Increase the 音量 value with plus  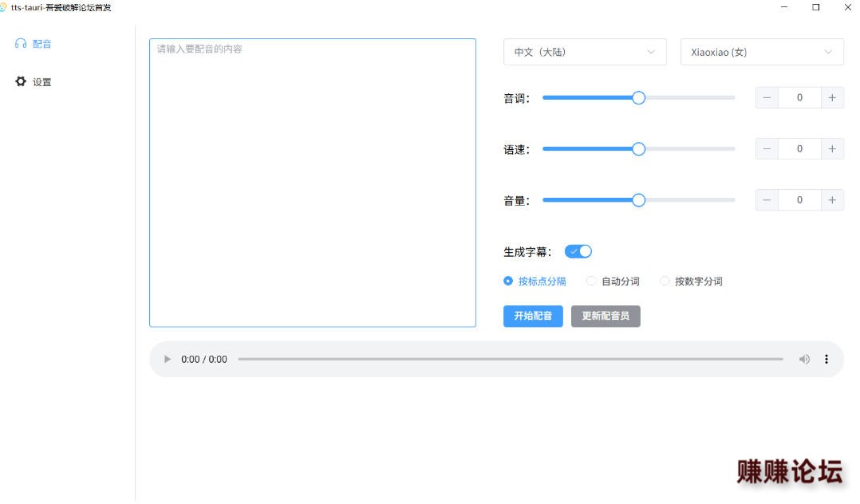point(832,200)
